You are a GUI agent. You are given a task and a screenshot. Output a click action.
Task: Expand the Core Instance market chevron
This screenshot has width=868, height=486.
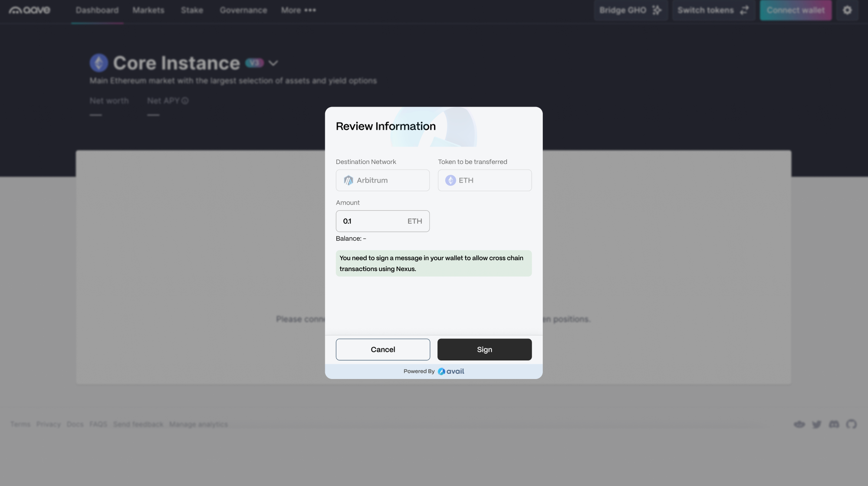click(x=273, y=63)
